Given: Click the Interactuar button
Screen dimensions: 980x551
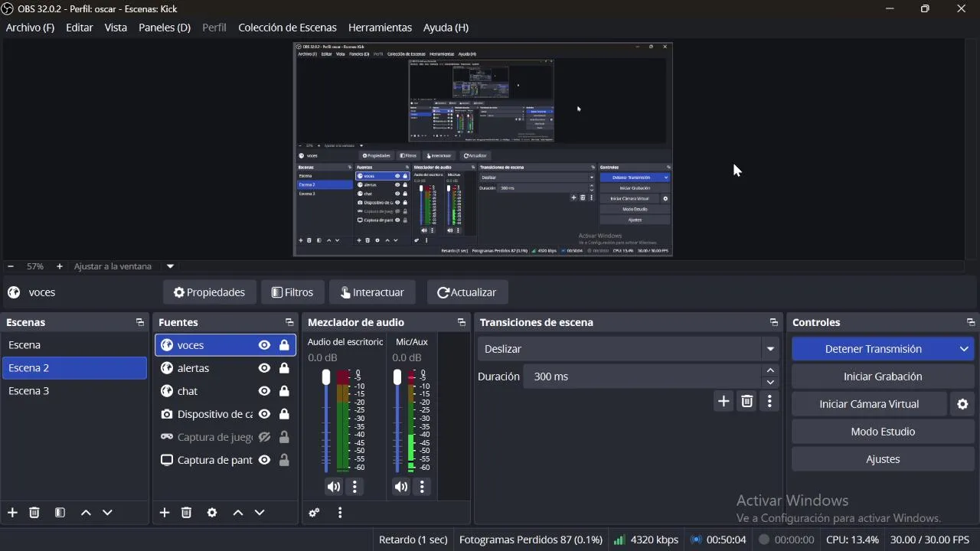Looking at the screenshot, I should pos(372,292).
